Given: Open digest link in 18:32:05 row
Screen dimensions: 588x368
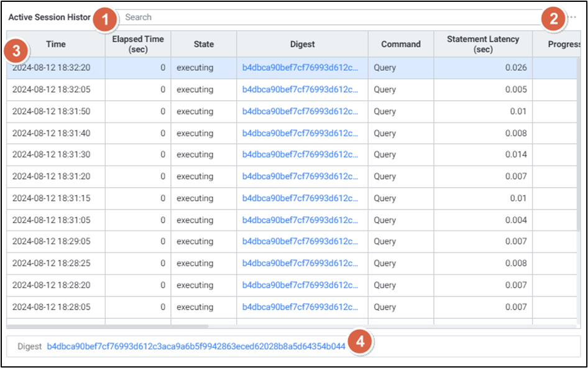Looking at the screenshot, I should (x=300, y=90).
